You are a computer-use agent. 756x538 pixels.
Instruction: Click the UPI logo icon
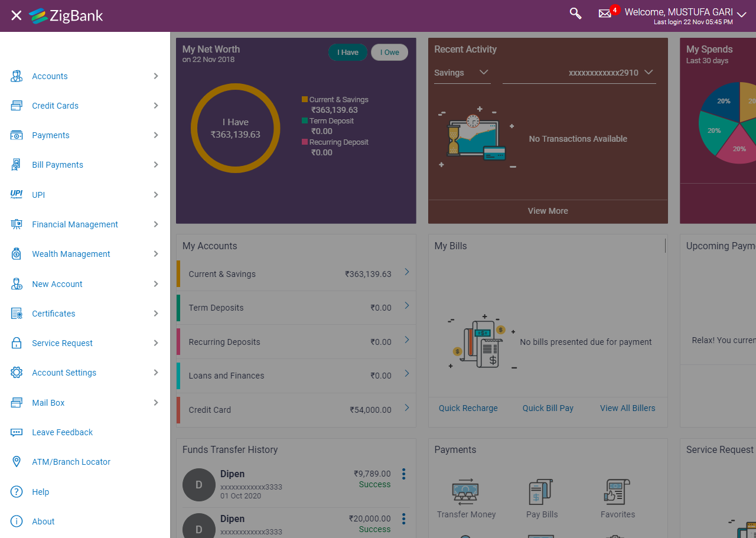click(x=17, y=194)
